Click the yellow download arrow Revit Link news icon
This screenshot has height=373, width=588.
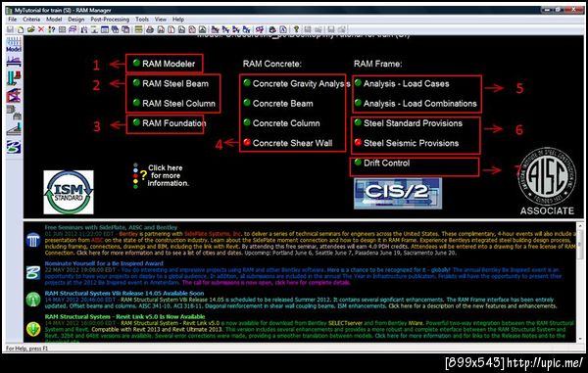(x=33, y=328)
